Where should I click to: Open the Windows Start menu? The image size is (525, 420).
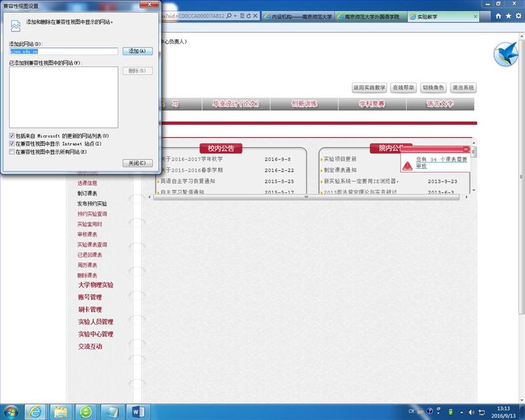tap(9, 411)
